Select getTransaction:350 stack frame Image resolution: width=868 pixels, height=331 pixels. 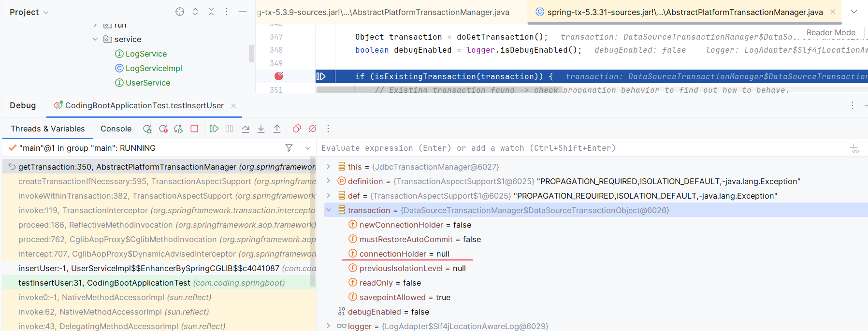(159, 167)
